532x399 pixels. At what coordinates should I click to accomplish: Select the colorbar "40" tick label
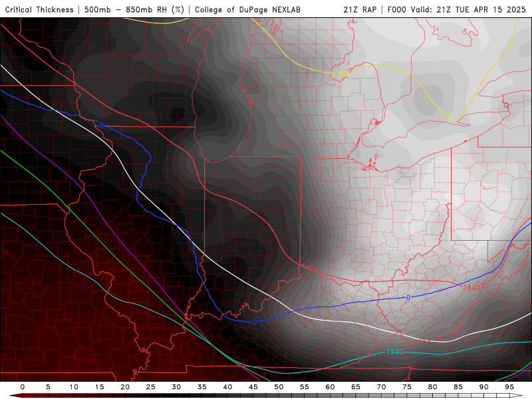point(227,387)
